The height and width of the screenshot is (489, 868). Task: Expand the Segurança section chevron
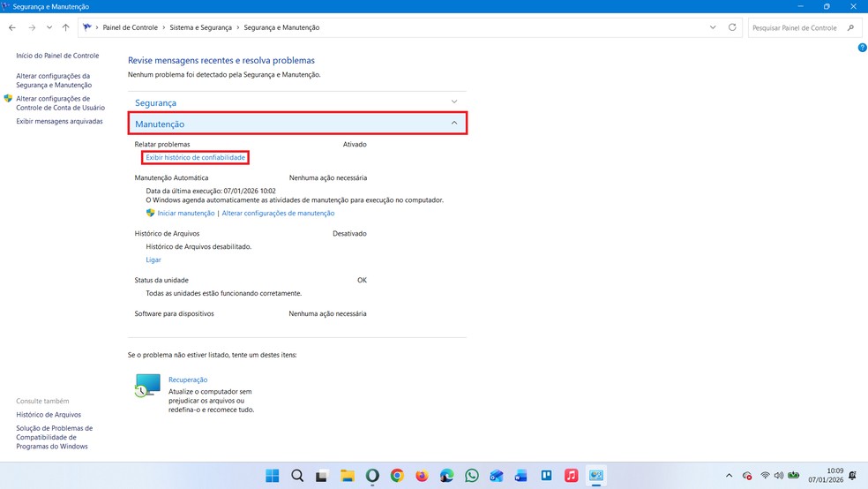454,102
